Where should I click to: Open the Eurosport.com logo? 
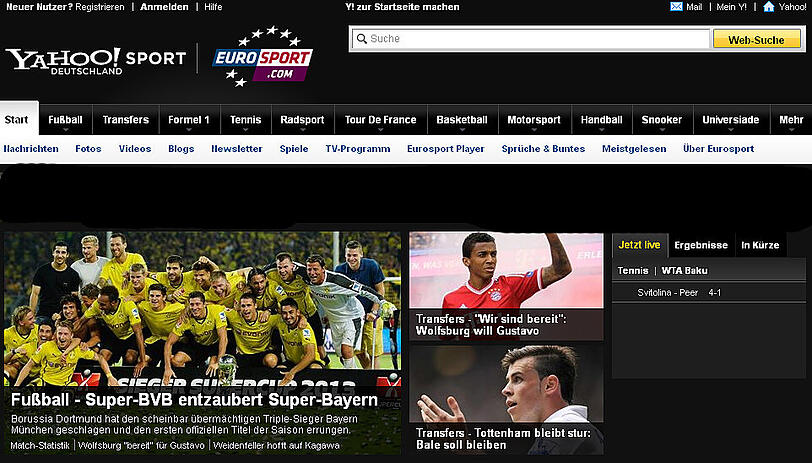point(263,57)
